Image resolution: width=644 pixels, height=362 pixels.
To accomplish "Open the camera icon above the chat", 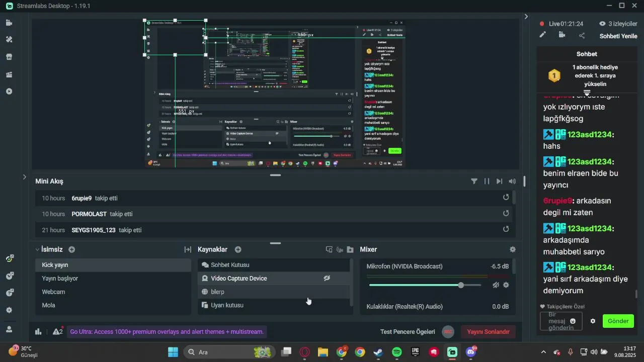I will tap(562, 35).
